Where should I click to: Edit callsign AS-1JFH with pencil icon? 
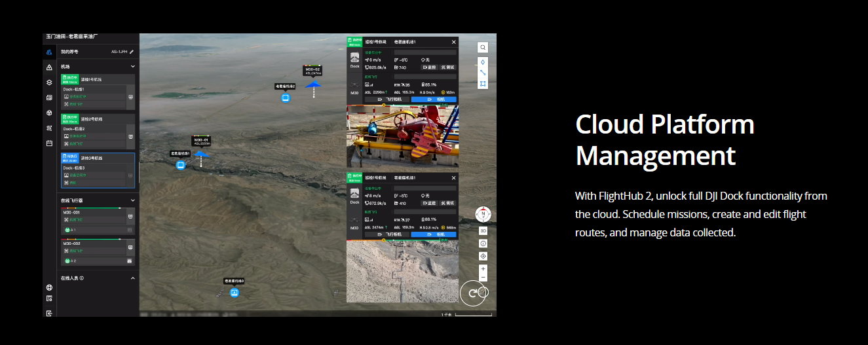coord(132,52)
